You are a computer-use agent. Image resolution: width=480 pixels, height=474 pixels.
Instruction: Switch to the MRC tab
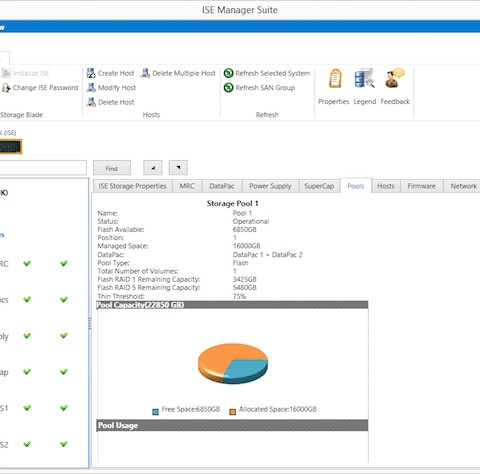(x=187, y=186)
